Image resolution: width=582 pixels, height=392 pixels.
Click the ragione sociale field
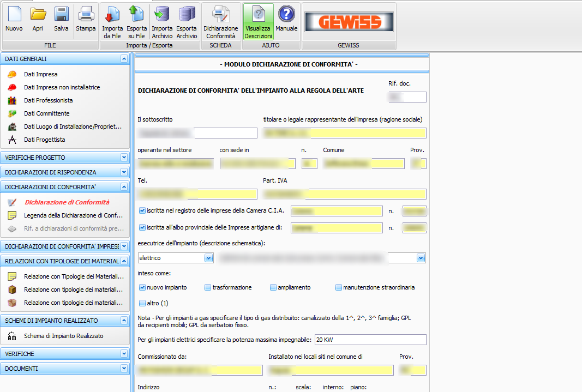[x=345, y=133]
